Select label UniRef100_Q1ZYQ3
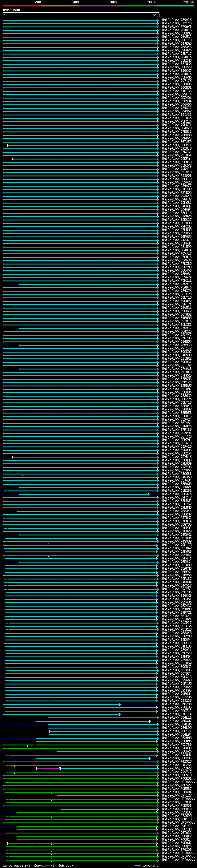Image resolution: width=197 pixels, height=868 pixels. (177, 467)
